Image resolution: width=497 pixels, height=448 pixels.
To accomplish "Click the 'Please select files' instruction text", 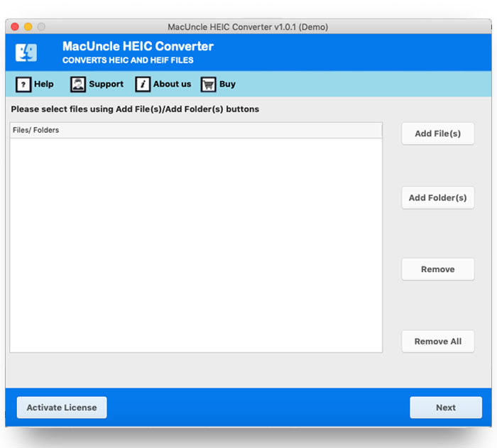I will (x=135, y=109).
